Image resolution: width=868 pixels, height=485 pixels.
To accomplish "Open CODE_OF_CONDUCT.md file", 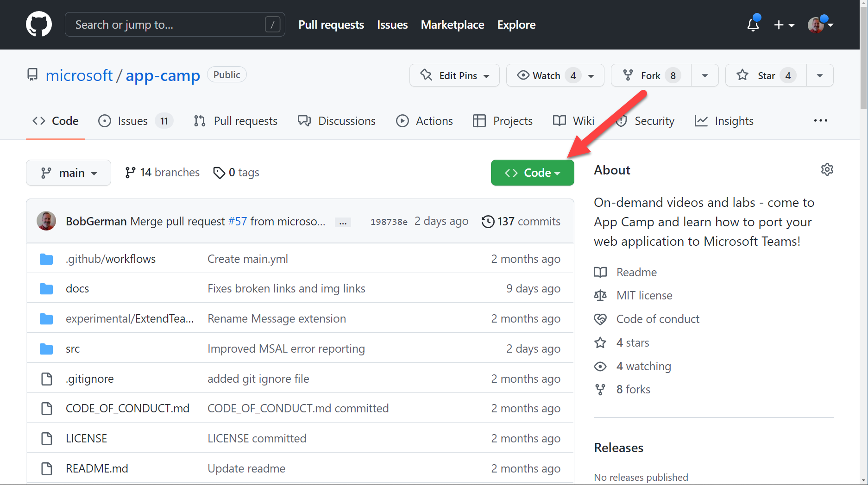I will [128, 408].
